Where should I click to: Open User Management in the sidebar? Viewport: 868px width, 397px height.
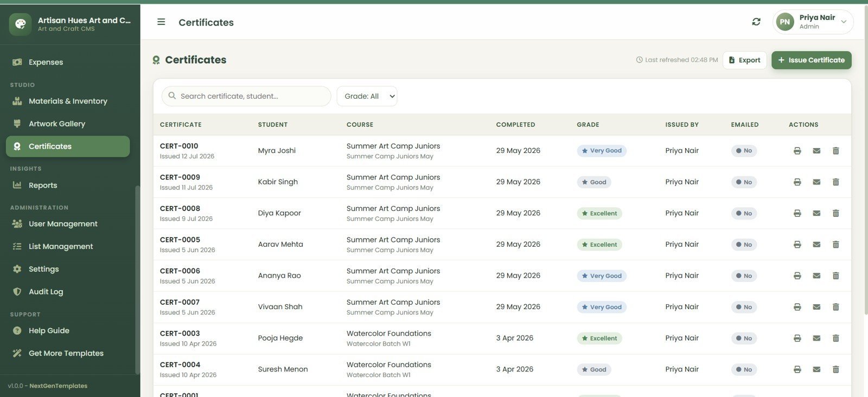click(x=68, y=223)
